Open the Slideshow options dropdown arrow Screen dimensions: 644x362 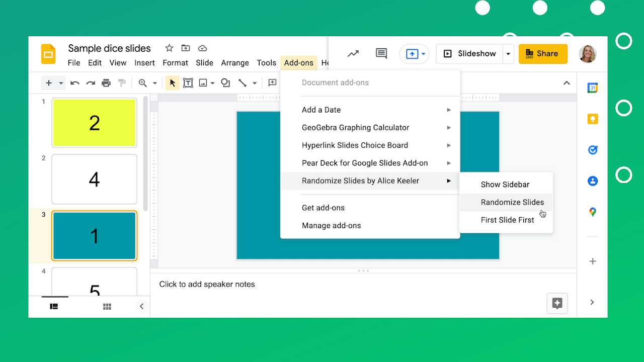pos(508,54)
